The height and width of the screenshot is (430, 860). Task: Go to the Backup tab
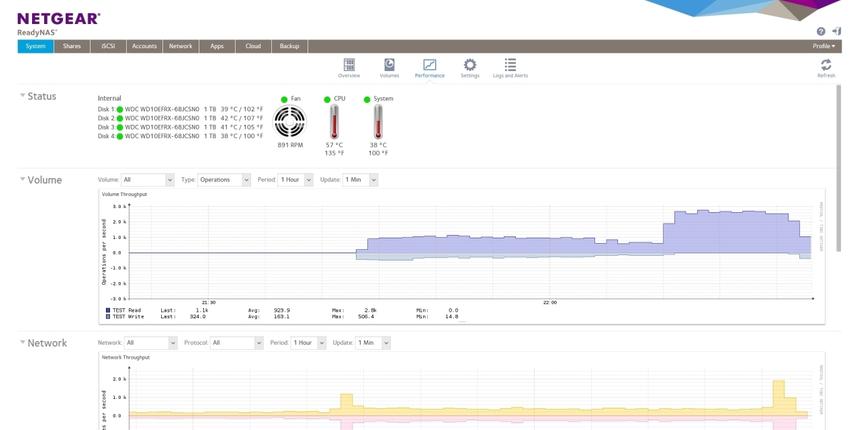pos(289,46)
